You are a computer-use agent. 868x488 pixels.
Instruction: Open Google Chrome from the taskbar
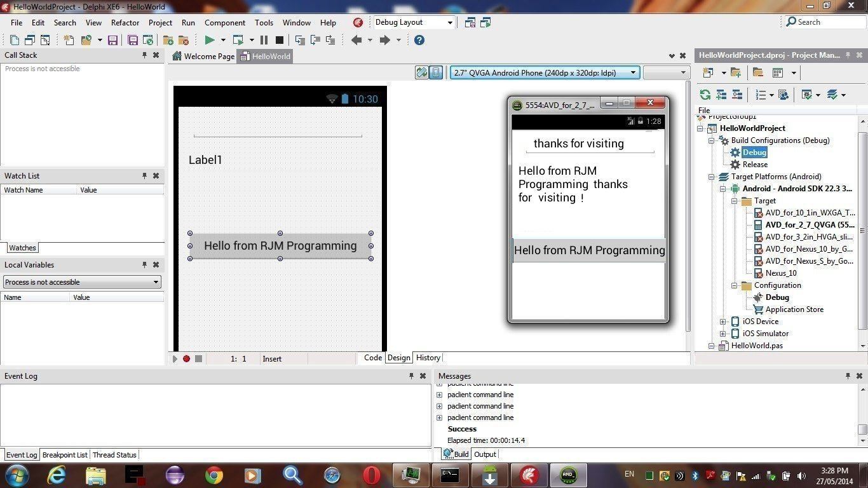[214, 475]
